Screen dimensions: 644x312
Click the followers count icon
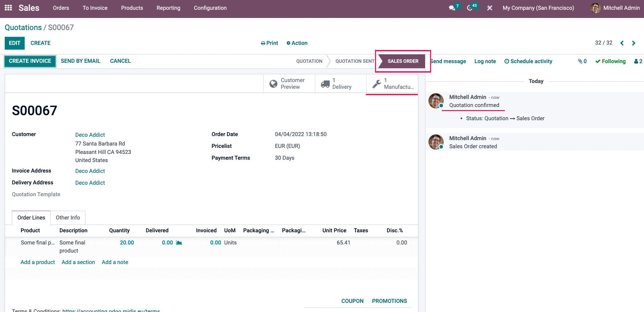[638, 61]
